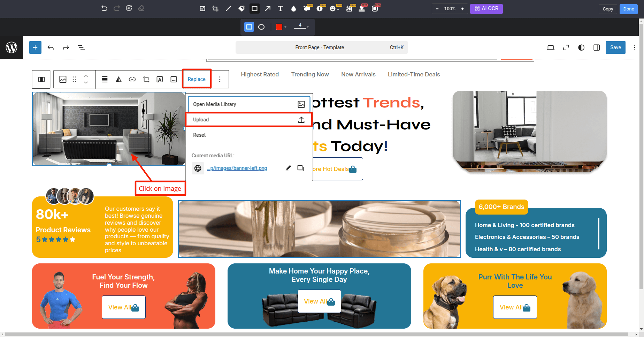This screenshot has height=337, width=644.
Task: Select the crop tool in annotation toolbar
Action: [x=215, y=9]
